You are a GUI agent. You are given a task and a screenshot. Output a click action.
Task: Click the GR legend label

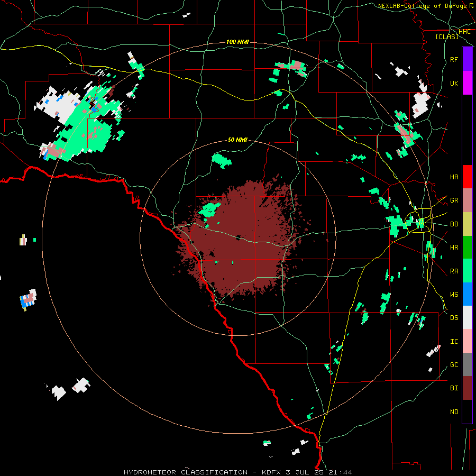454,200
